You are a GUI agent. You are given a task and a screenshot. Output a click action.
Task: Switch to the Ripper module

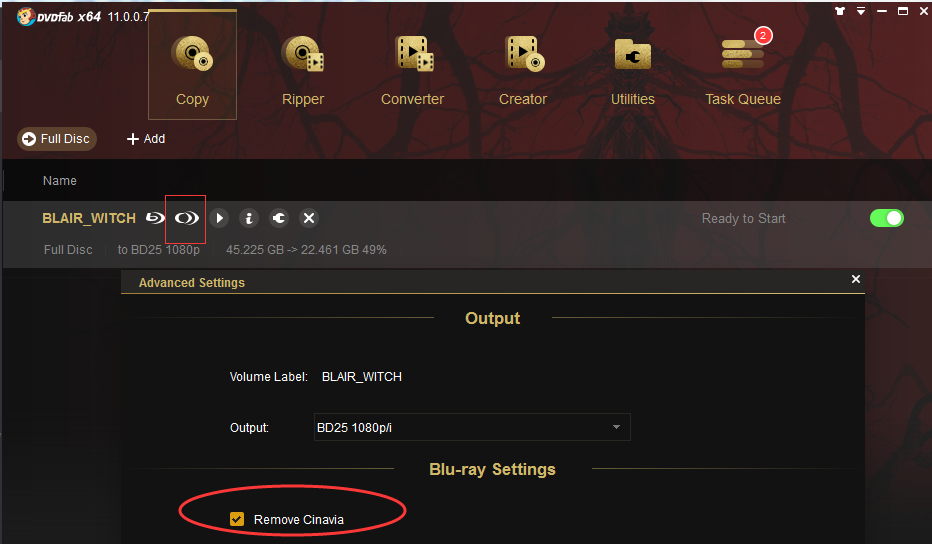coord(303,70)
